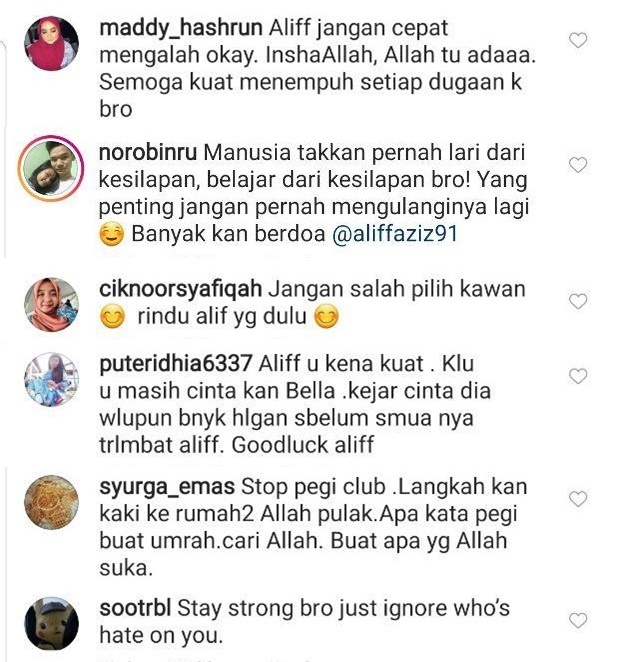Like the comment by ciknoorsyafiqah
Screen dimensions: 621x662
point(578,301)
